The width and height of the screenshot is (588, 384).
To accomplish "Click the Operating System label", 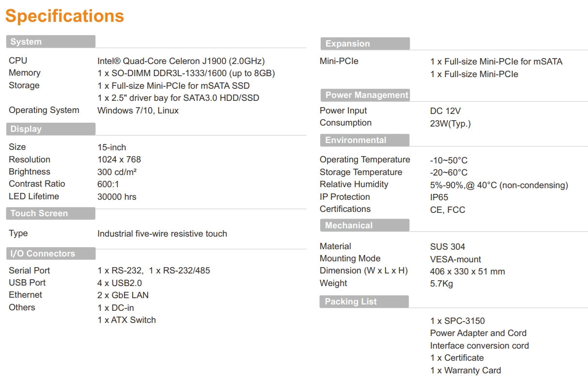I will (x=44, y=110).
